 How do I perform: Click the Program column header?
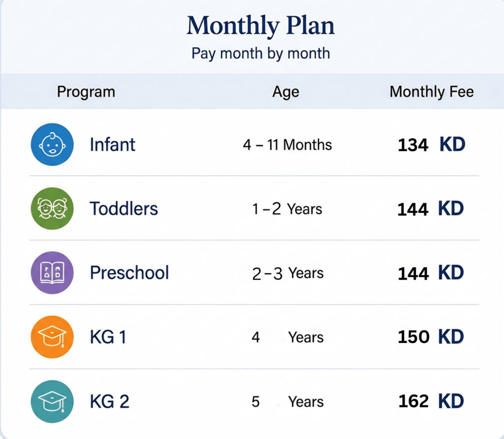pyautogui.click(x=86, y=92)
